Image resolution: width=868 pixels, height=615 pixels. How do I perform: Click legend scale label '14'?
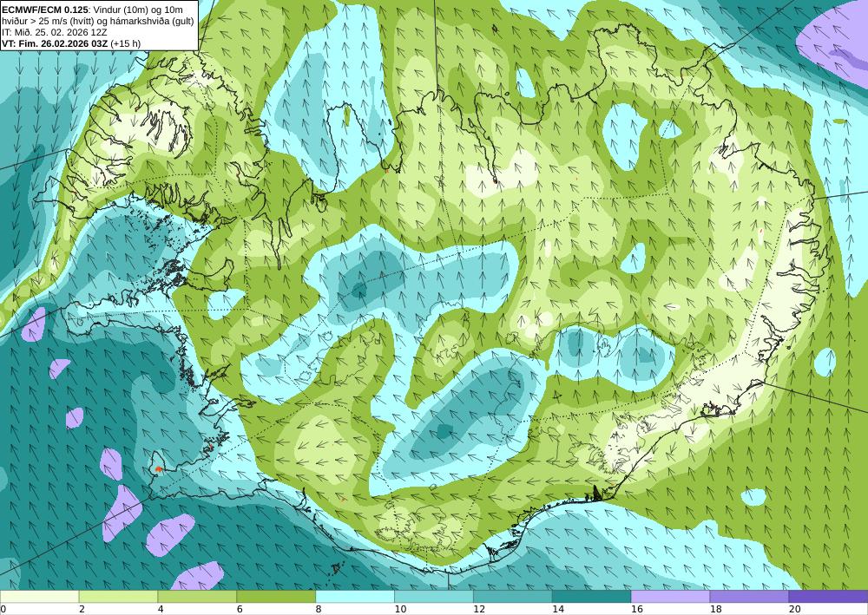558,610
